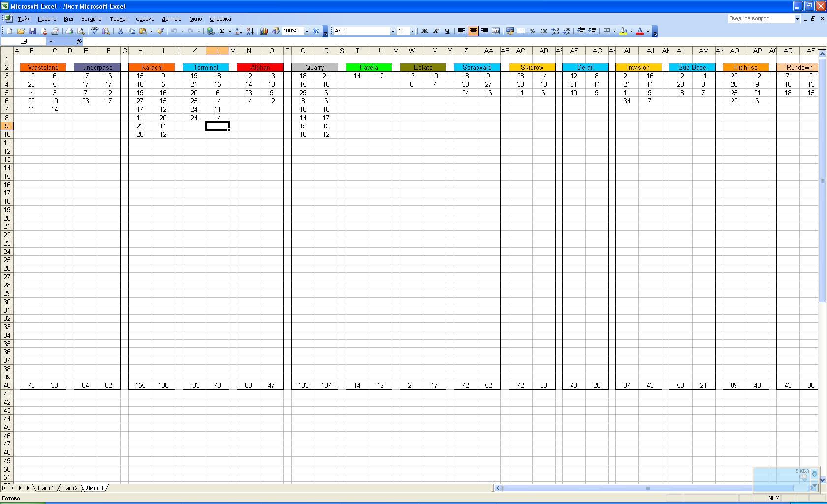Click the Merge and Center icon
The height and width of the screenshot is (504, 827).
click(x=496, y=31)
